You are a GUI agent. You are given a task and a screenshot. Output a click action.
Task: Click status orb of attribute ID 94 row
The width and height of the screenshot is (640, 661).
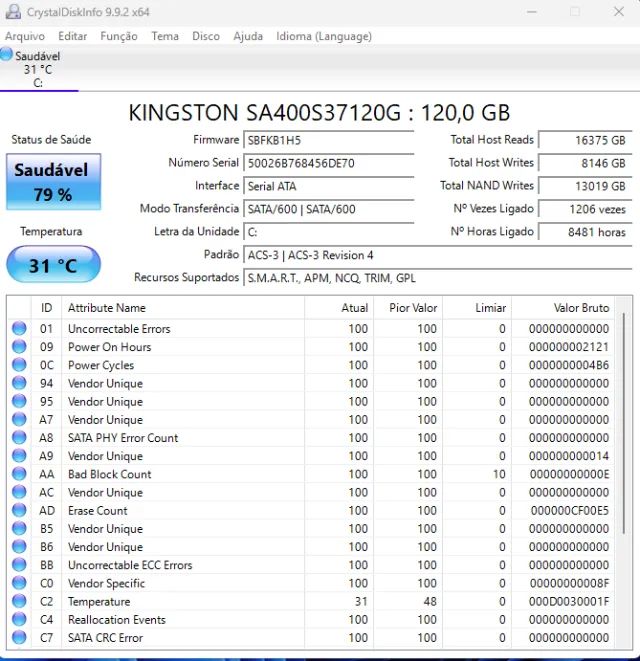(x=19, y=382)
